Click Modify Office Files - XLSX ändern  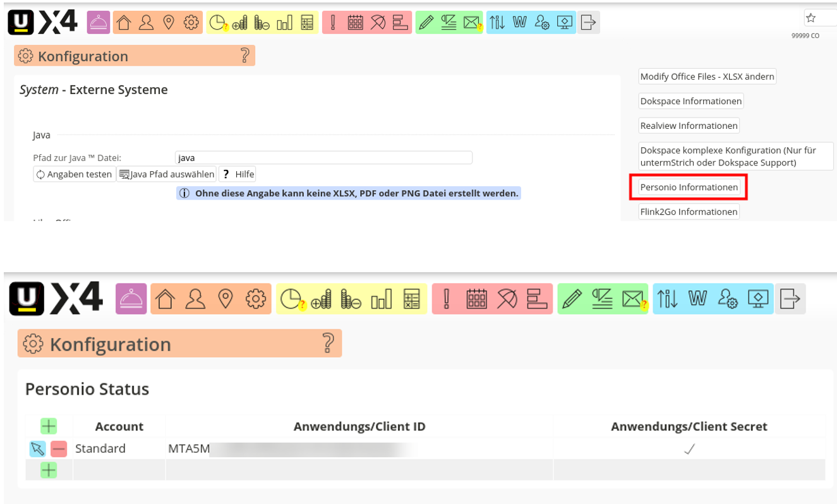point(707,76)
